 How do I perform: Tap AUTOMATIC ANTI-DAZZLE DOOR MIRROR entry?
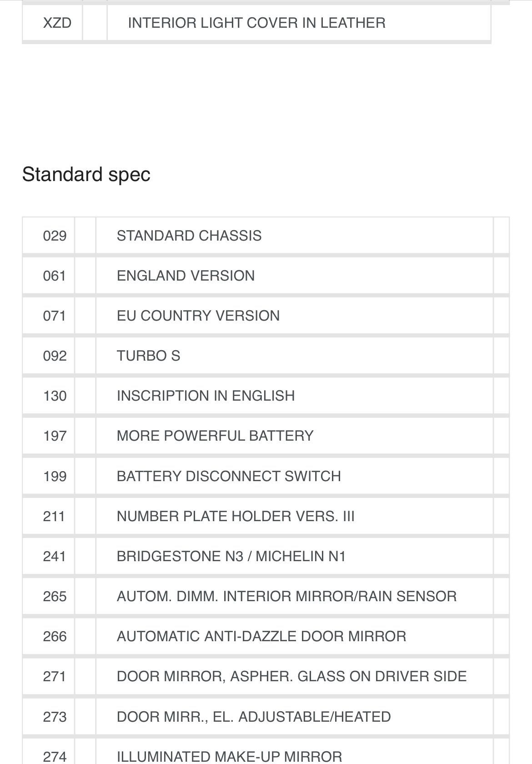pyautogui.click(x=261, y=636)
